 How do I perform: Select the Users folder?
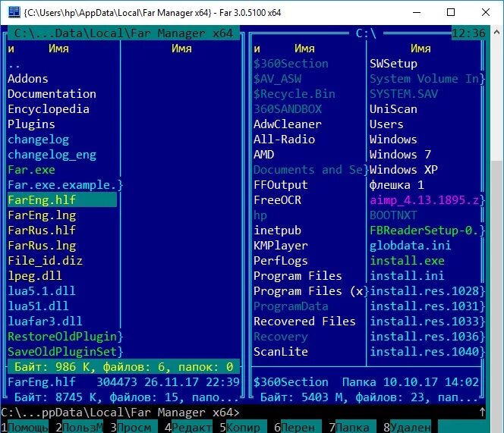coord(386,124)
